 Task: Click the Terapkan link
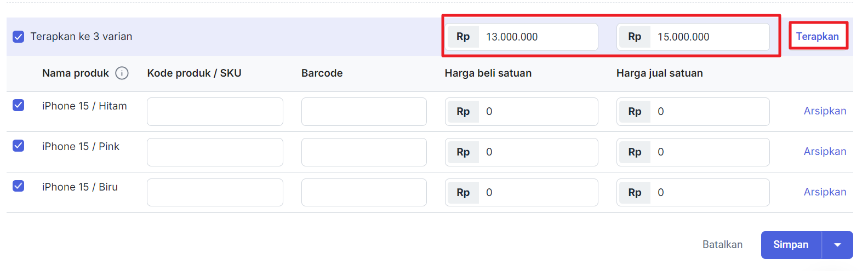(817, 37)
